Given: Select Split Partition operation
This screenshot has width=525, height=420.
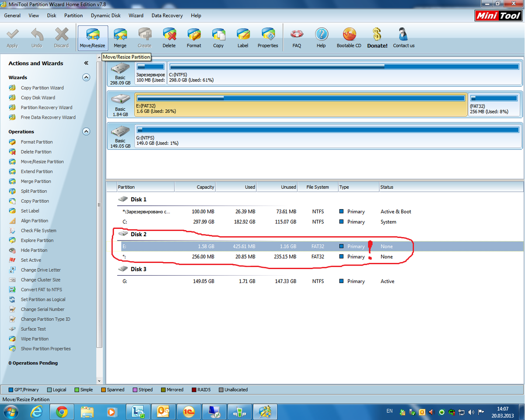Looking at the screenshot, I should (34, 191).
